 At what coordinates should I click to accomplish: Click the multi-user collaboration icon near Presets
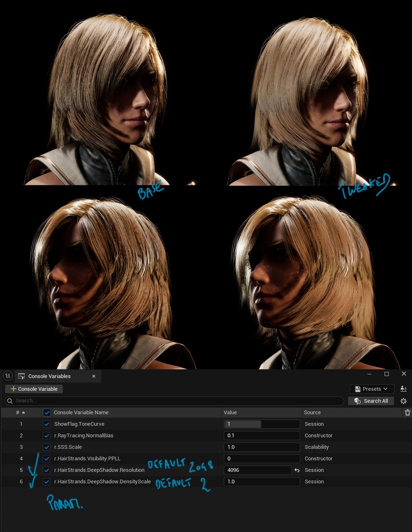pos(404,388)
